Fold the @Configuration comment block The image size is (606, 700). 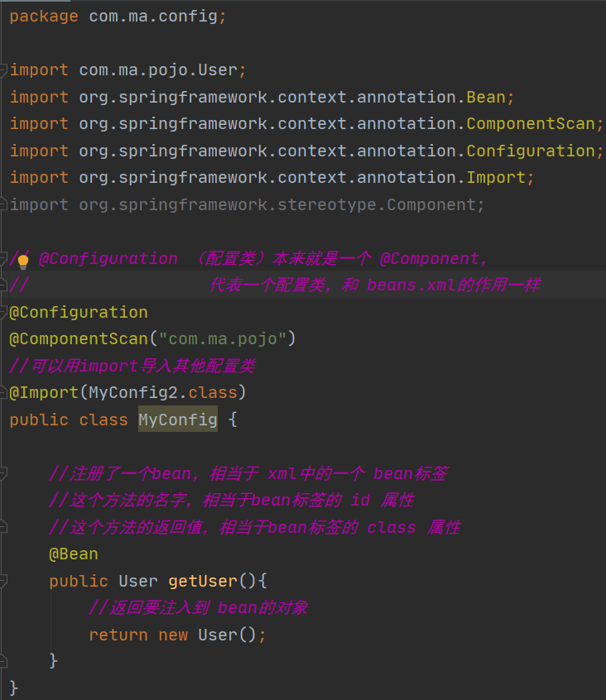(x=5, y=258)
